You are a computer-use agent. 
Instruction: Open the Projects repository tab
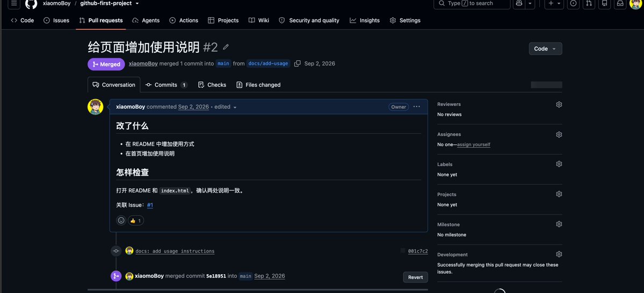coord(223,20)
